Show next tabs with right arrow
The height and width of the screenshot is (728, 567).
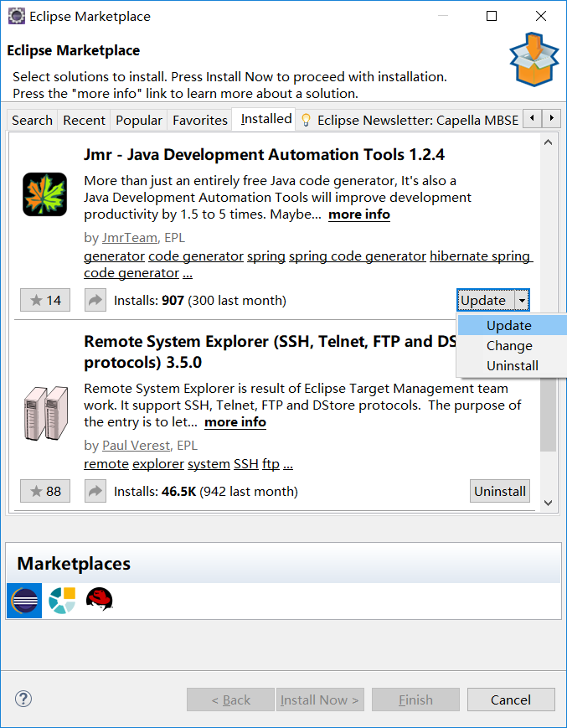coord(551,118)
